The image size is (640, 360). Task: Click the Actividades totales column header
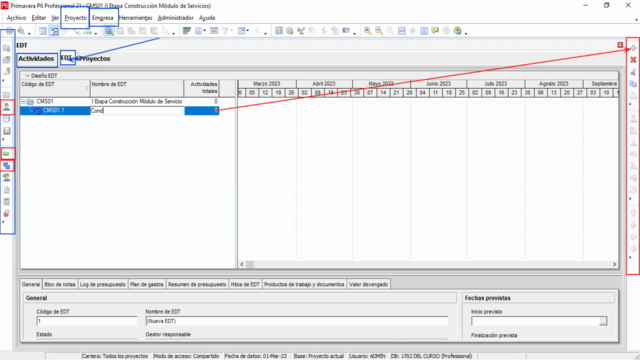(202, 88)
